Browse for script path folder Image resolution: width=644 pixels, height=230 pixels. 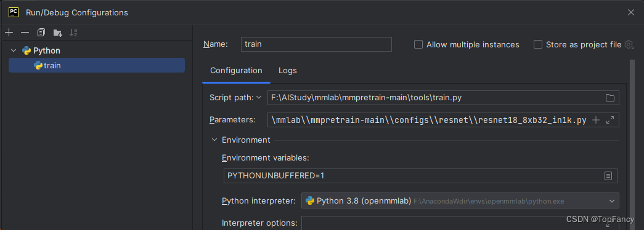pos(610,98)
